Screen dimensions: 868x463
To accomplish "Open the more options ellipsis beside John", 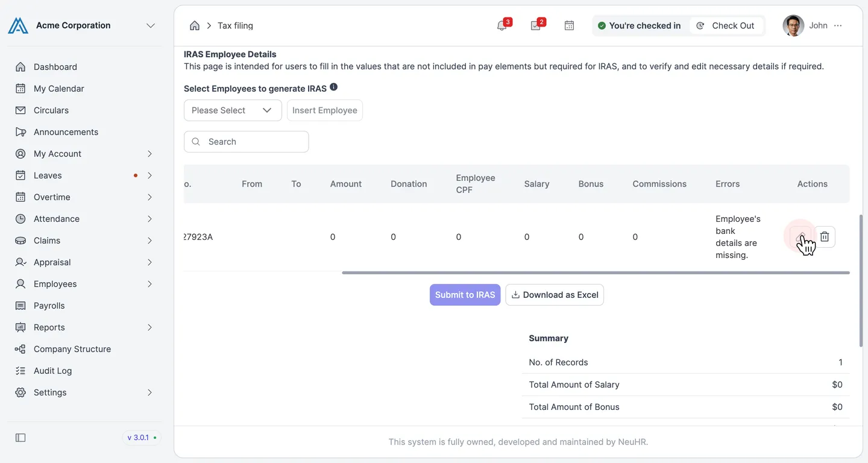I will (x=838, y=25).
